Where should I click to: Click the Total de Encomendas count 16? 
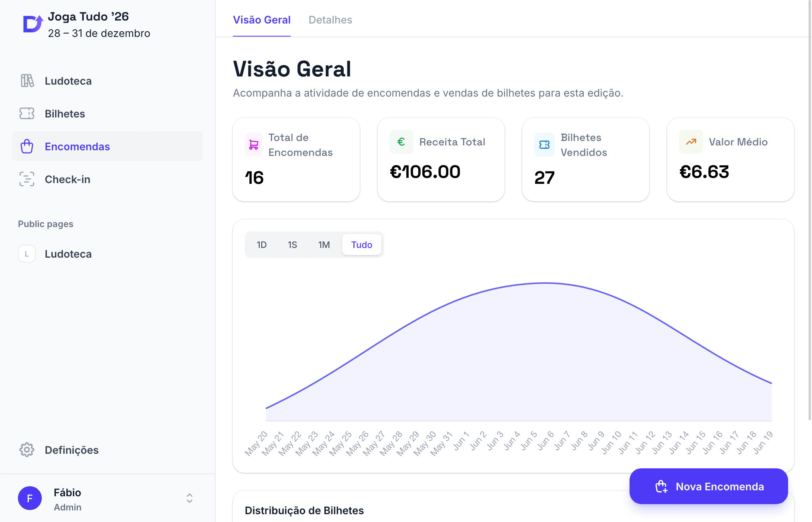tap(254, 177)
